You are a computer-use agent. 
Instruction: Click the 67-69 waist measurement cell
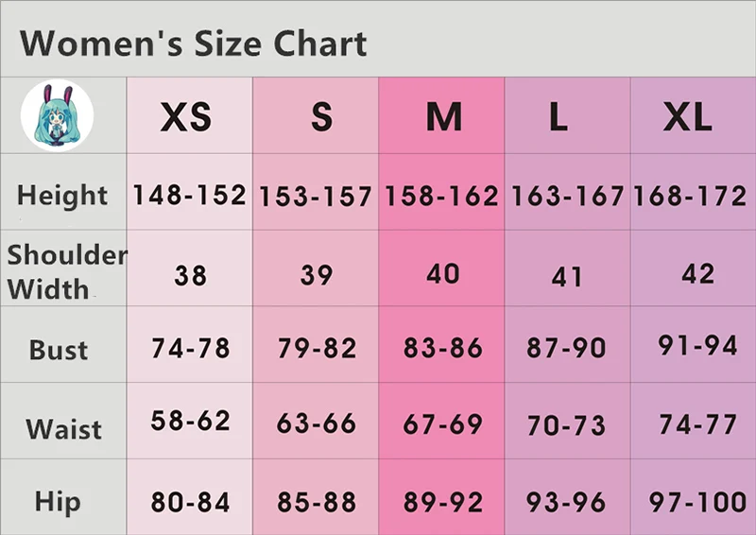(x=442, y=424)
